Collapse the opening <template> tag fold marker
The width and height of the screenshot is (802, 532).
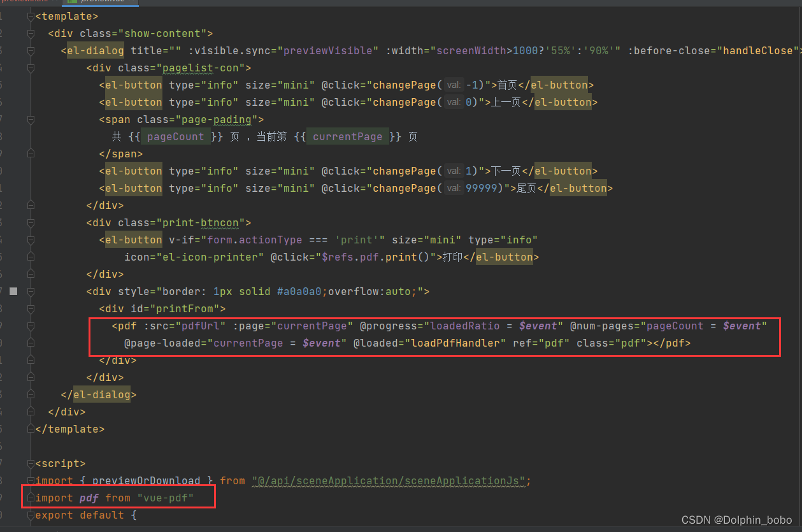click(x=31, y=16)
